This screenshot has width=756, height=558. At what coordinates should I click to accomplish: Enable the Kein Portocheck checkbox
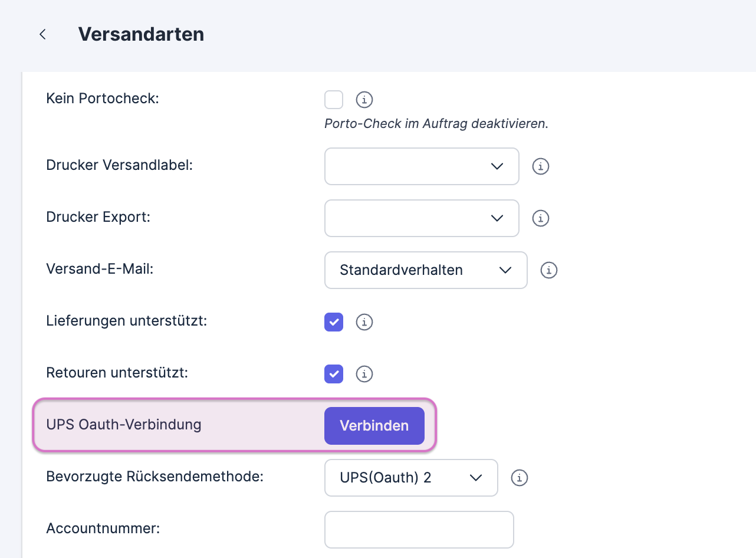pos(334,100)
